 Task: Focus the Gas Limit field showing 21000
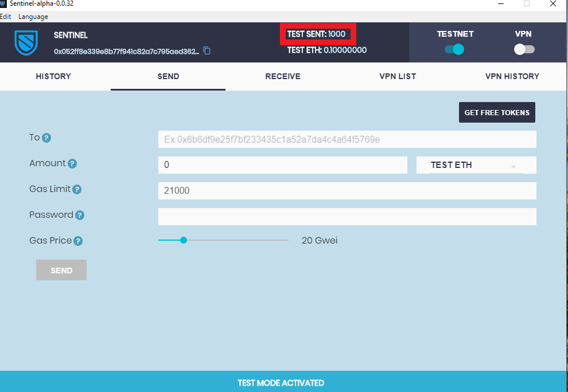coord(347,191)
